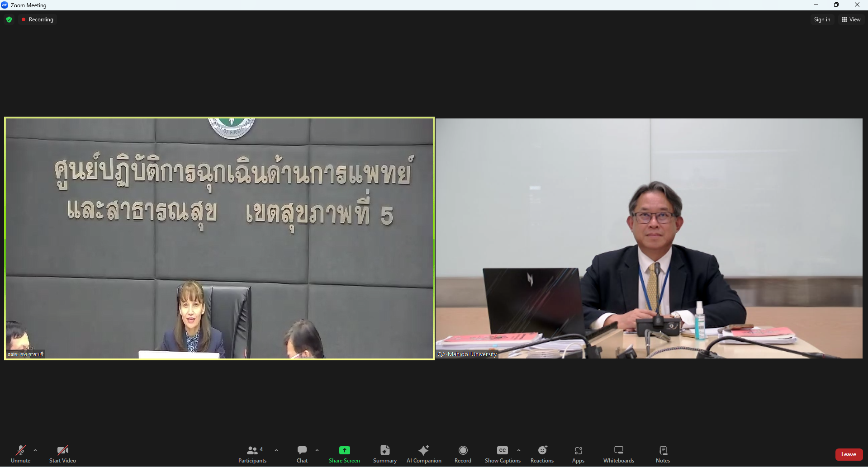Select the QA-Mahidol University video tile

[649, 238]
